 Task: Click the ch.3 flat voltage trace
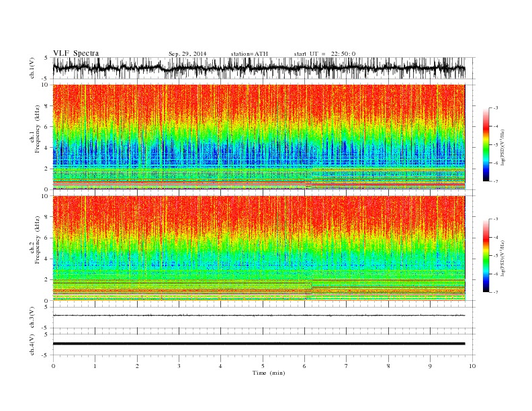[259, 316]
